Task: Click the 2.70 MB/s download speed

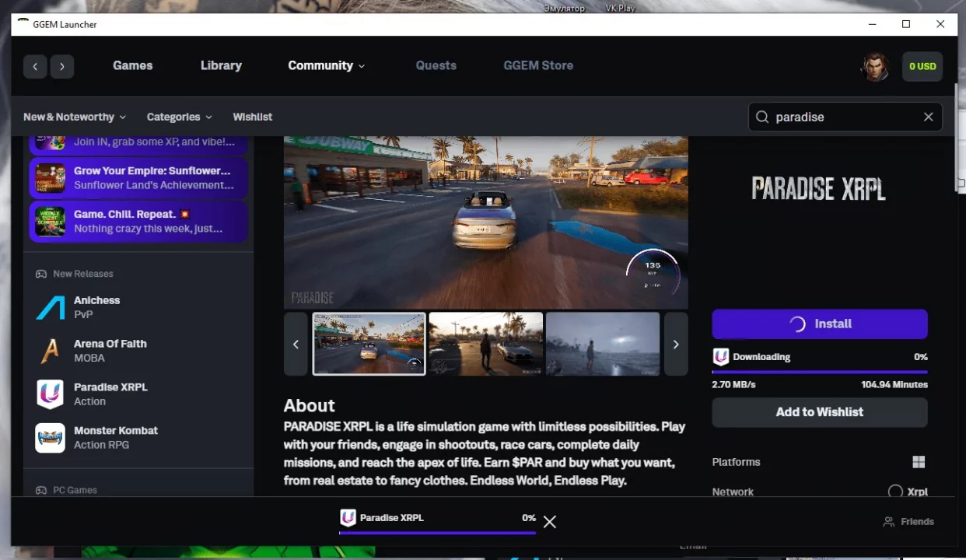Action: pos(733,385)
